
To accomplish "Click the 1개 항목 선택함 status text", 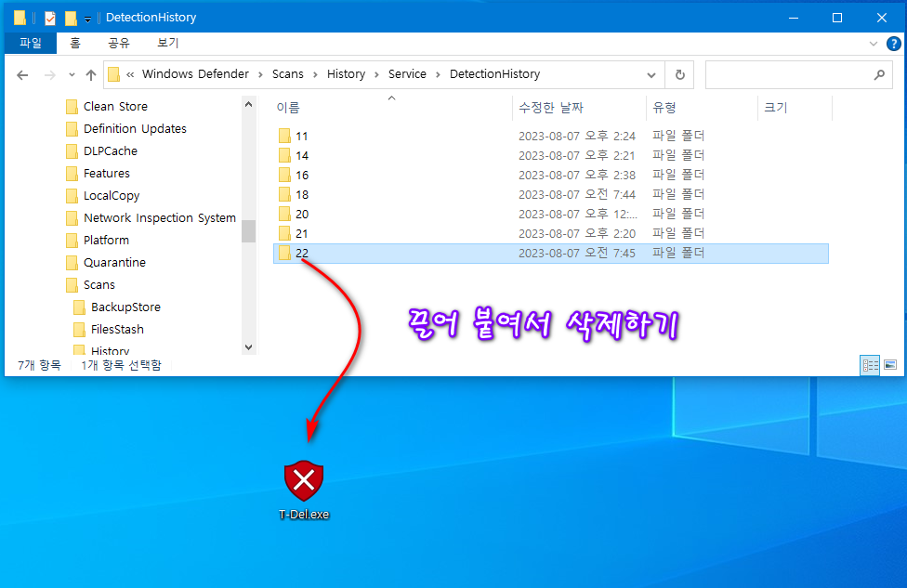I will (x=121, y=365).
